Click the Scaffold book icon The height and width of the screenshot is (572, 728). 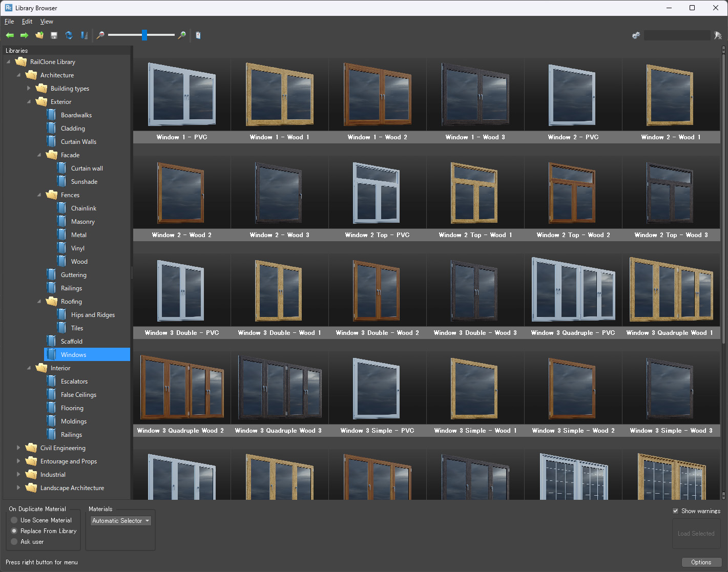(51, 342)
